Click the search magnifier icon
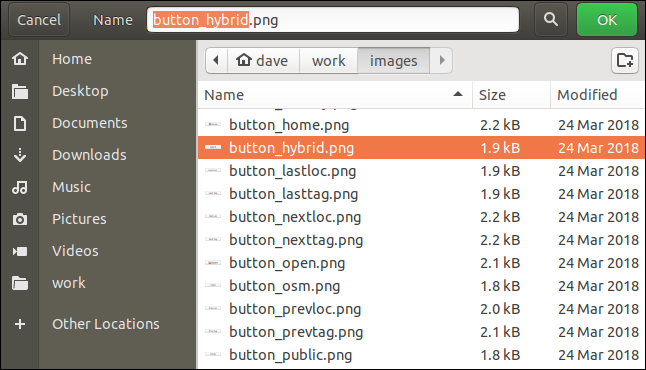Screen dimensions: 646x370 (x=550, y=19)
